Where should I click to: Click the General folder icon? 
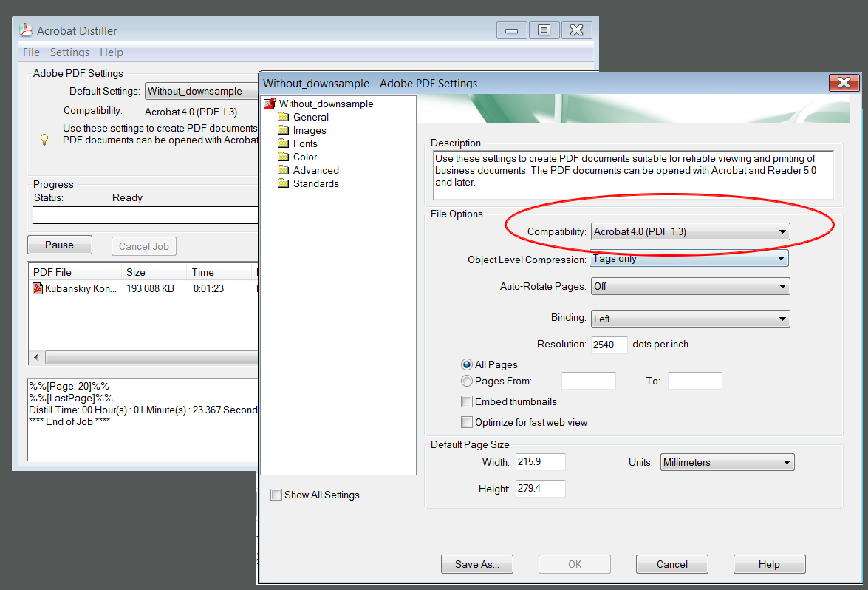(284, 117)
